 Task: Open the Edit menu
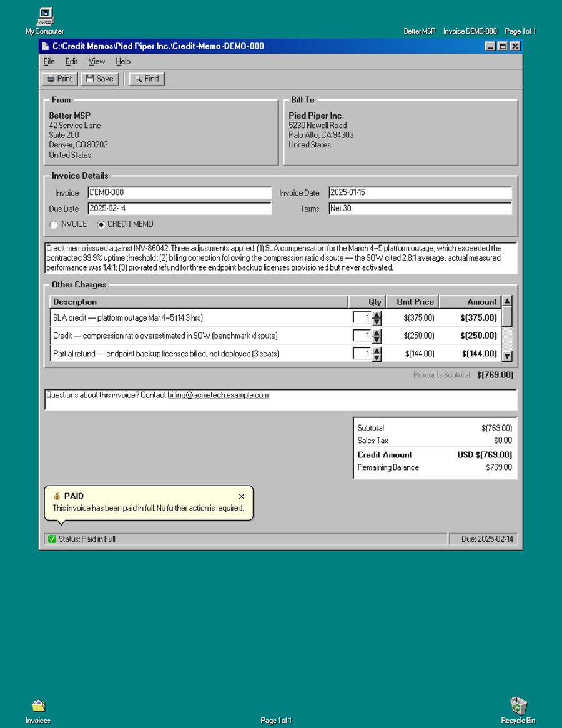pyautogui.click(x=71, y=61)
